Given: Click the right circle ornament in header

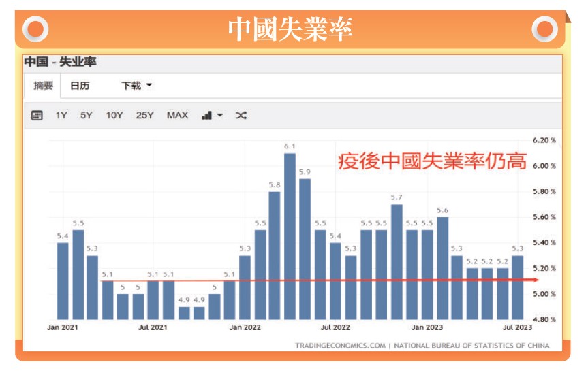Looking at the screenshot, I should click(x=544, y=29).
